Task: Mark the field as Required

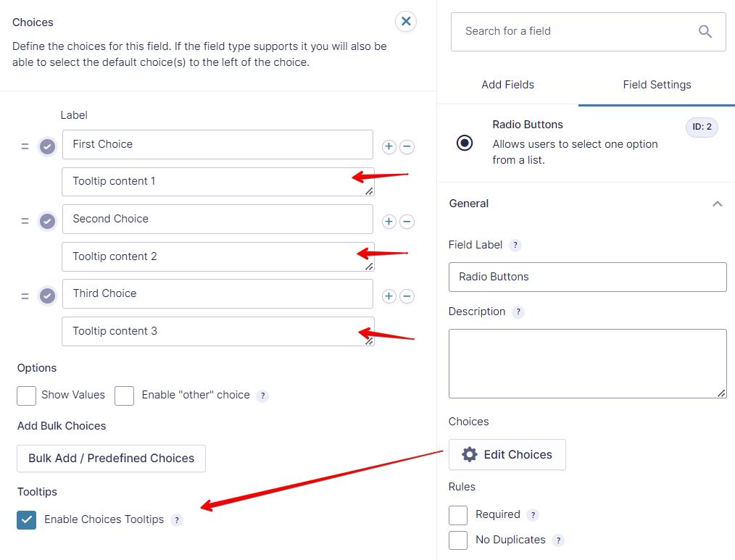Action: (458, 515)
